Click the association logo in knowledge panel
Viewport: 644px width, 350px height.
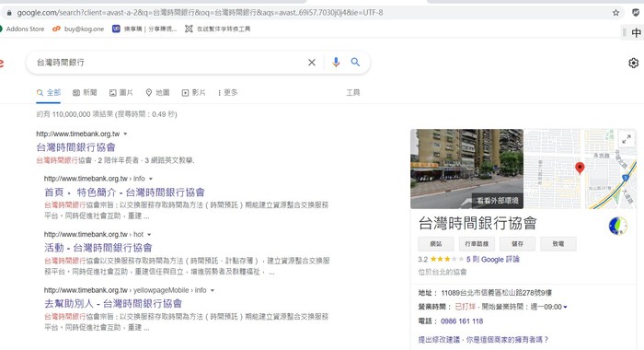[617, 226]
